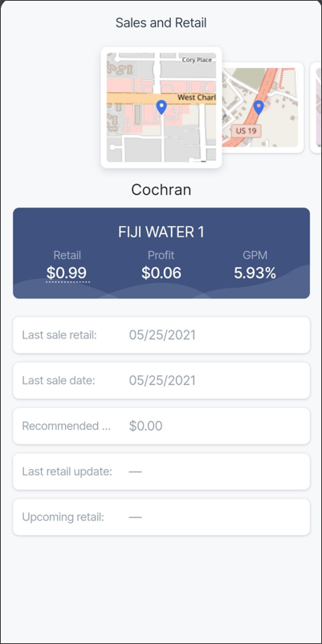Open the Last sale retail row
Viewport: 322px width, 644px height.
tap(161, 334)
